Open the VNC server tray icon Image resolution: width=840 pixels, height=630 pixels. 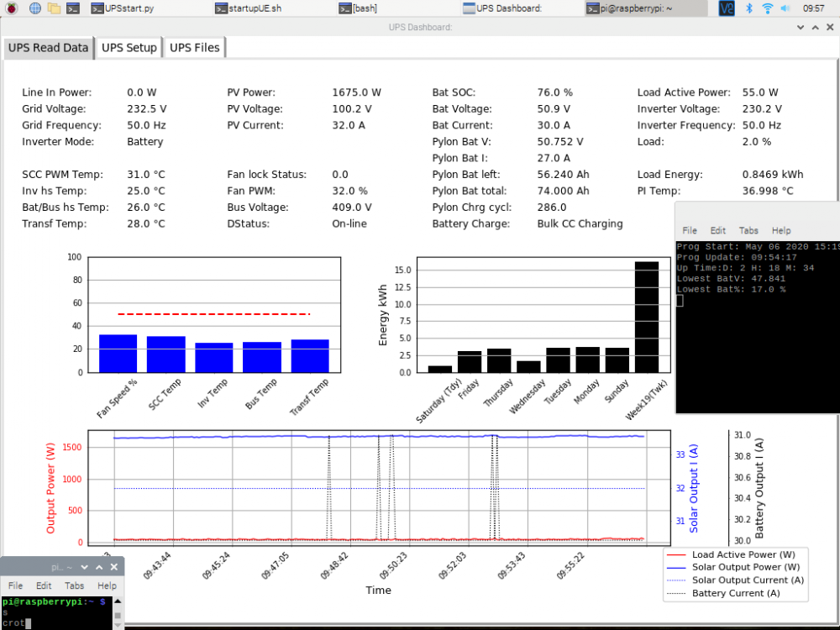tap(727, 8)
